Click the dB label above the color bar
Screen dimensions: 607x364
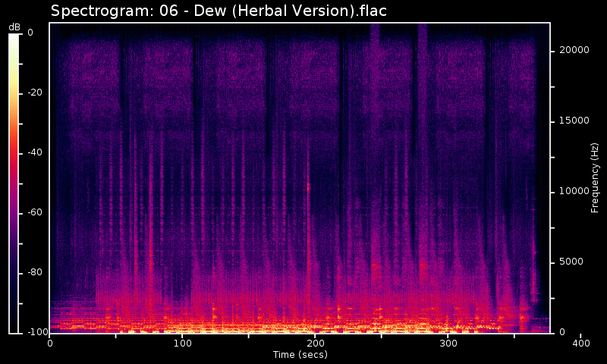[x=14, y=27]
